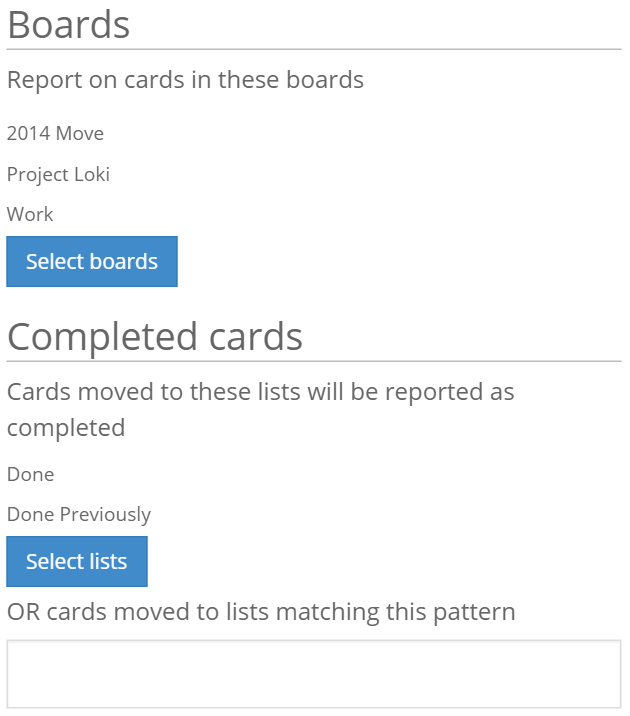Image resolution: width=630 pixels, height=716 pixels.
Task: Choose the Done Previously list entry
Action: tap(78, 514)
